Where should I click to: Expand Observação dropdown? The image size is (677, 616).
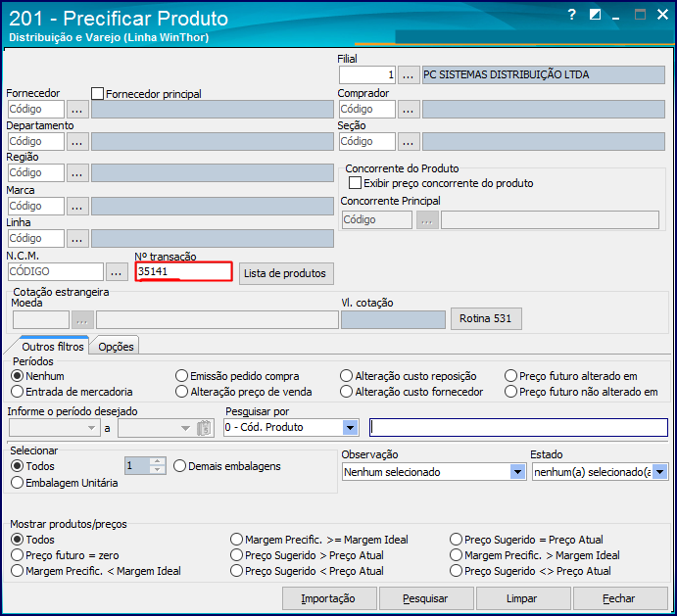(x=517, y=472)
